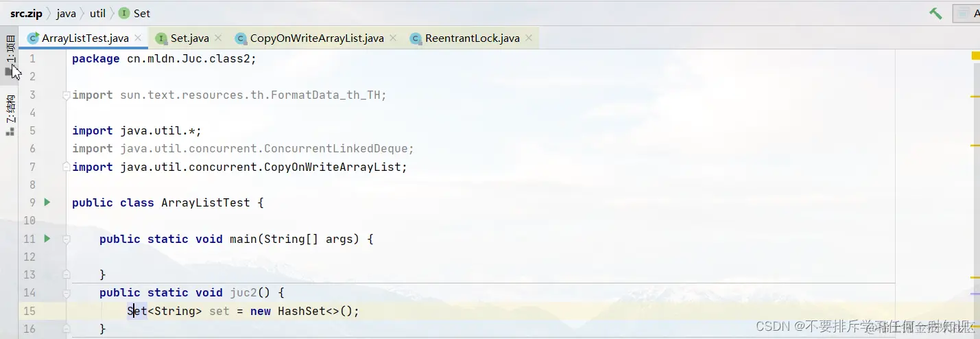The height and width of the screenshot is (339, 980).
Task: Run main method from gutter arrow
Action: (x=47, y=239)
